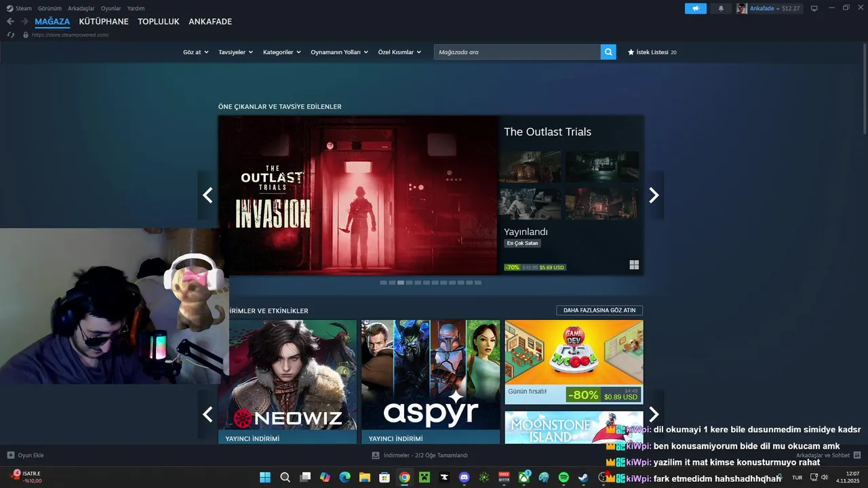Jump to the first carousel page dot
The width and height of the screenshot is (868, 488).
click(383, 283)
